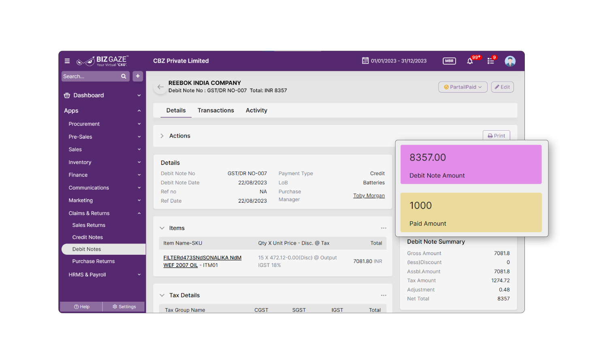Click the Net Total value 8357

pyautogui.click(x=503, y=299)
